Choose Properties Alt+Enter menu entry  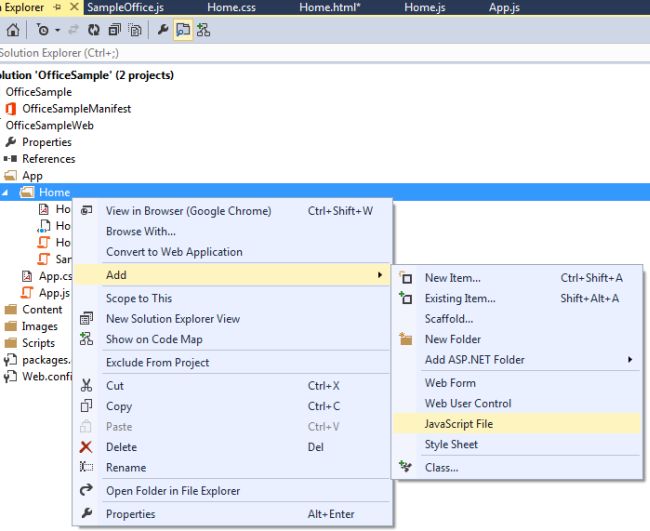pyautogui.click(x=232, y=514)
